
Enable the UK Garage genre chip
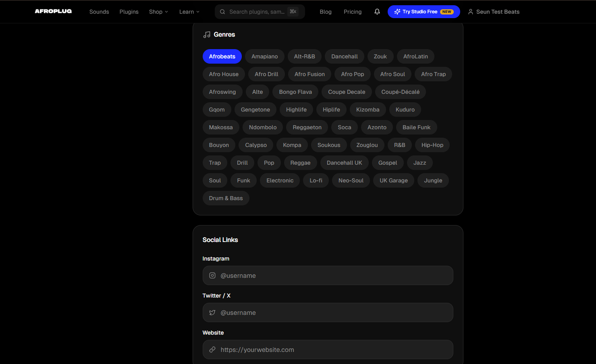pyautogui.click(x=393, y=180)
